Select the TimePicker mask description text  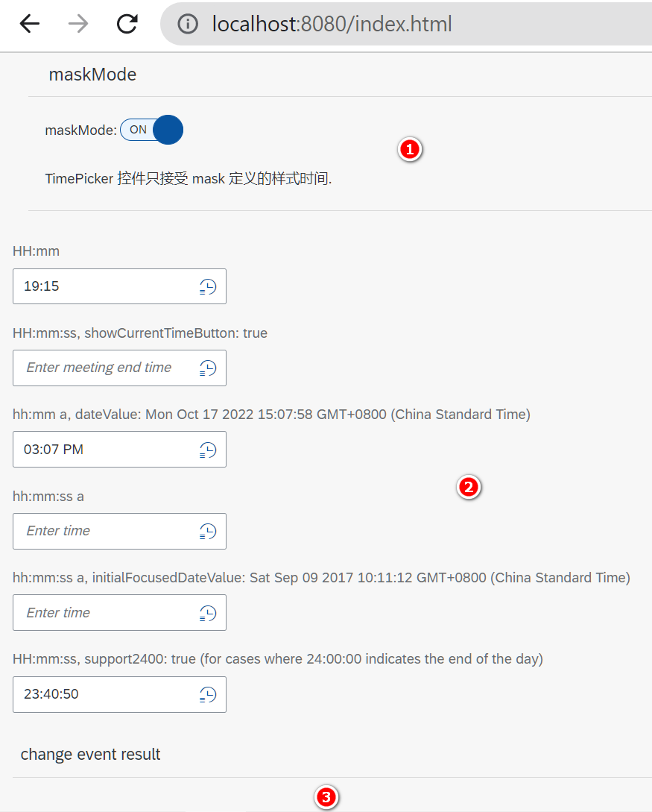click(x=189, y=179)
